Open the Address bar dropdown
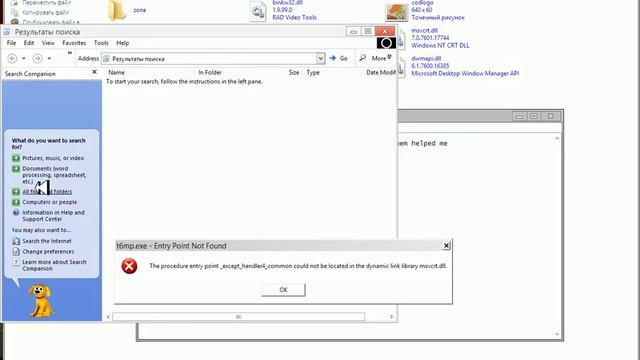Screen dimensions: 640x360 click(320, 59)
